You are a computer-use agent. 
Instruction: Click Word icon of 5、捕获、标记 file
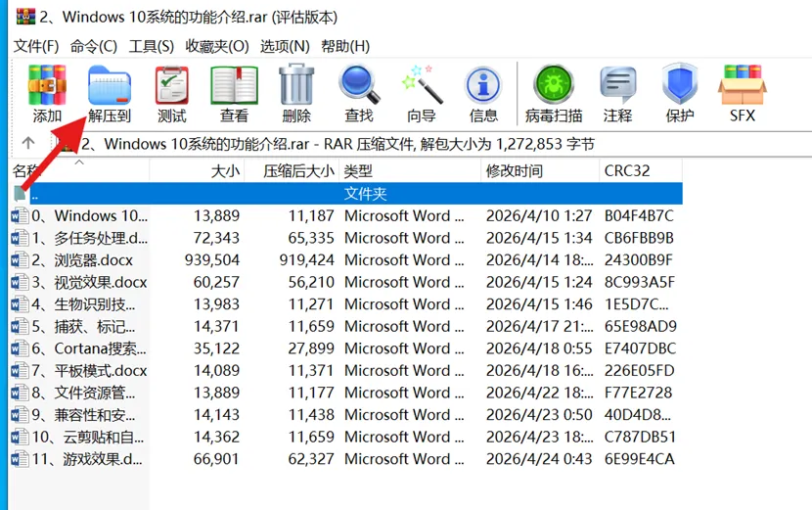20,327
